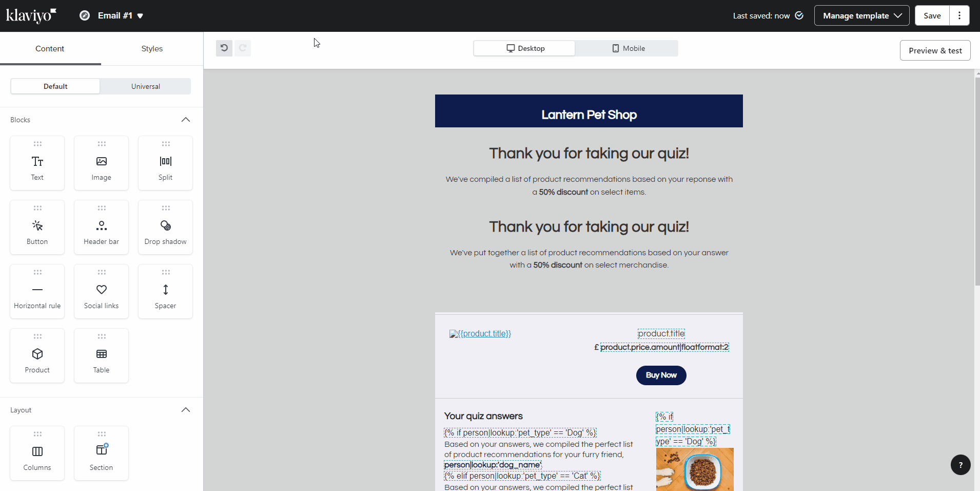The image size is (980, 491).
Task: Open the Content tab
Action: 50,49
